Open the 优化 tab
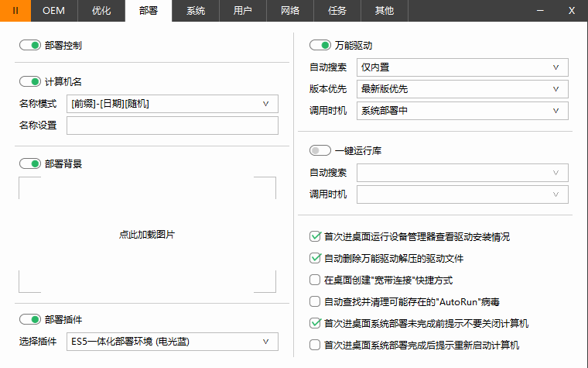This screenshot has width=588, height=368. [101, 11]
